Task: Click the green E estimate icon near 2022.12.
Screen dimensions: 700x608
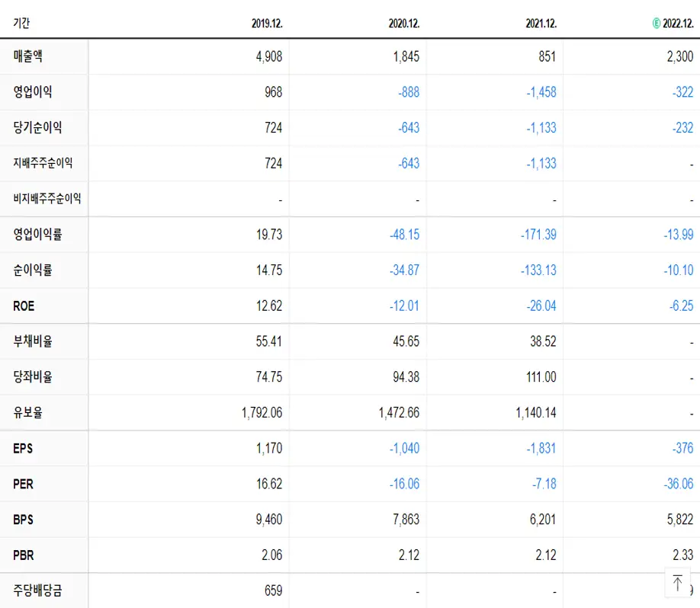Action: point(657,23)
